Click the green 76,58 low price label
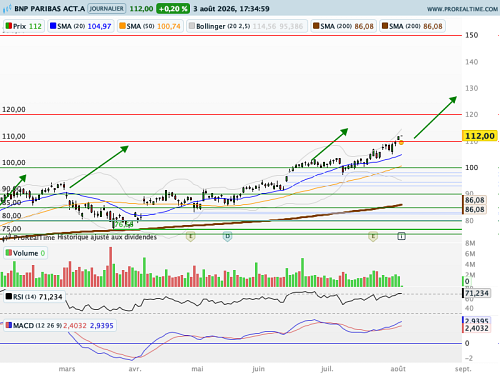 (x=123, y=224)
